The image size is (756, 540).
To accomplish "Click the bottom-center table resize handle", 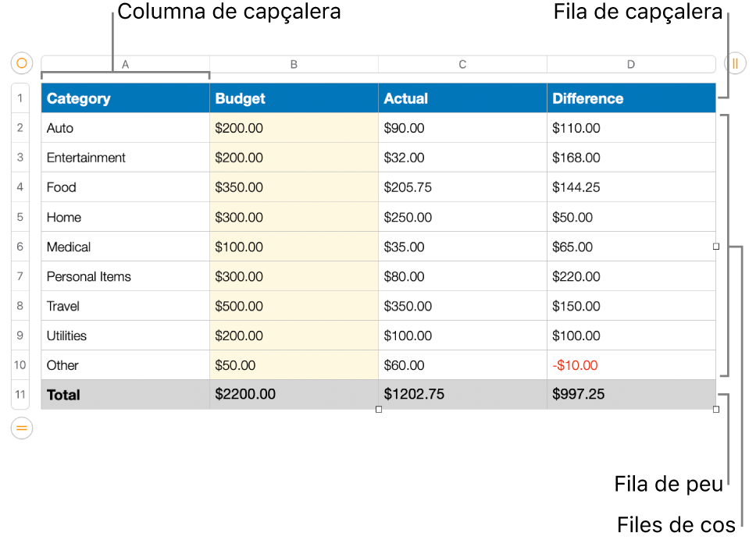I will 379,410.
